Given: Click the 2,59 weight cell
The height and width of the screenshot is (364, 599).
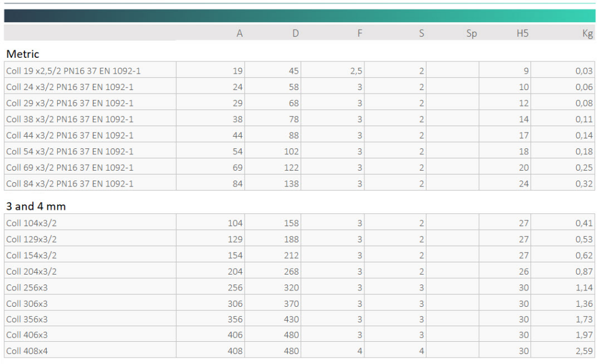Looking at the screenshot, I should pyautogui.click(x=583, y=351).
